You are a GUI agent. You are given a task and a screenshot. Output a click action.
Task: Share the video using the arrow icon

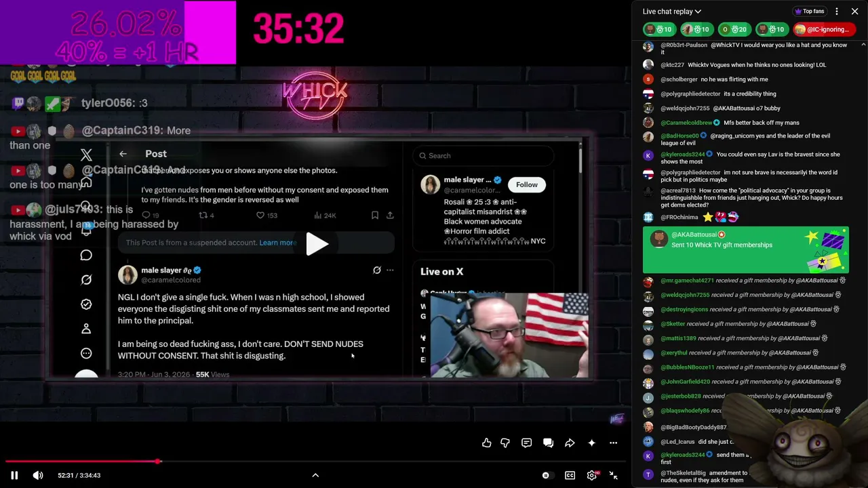coord(570,443)
